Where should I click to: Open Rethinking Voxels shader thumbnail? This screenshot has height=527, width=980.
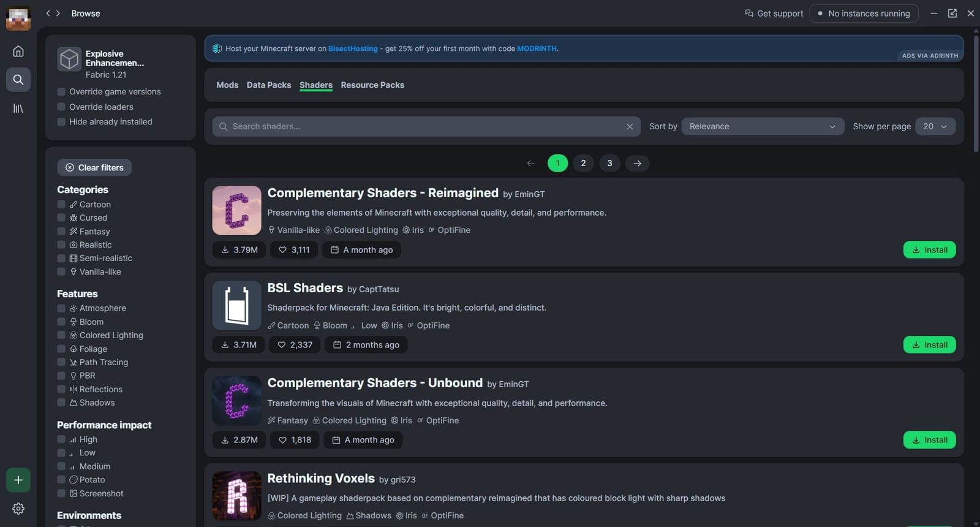(236, 495)
